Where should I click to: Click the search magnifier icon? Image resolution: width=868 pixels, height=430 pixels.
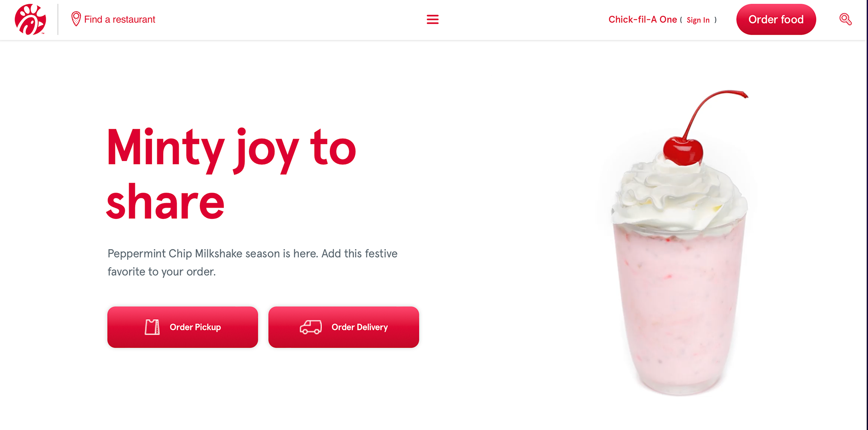click(845, 19)
